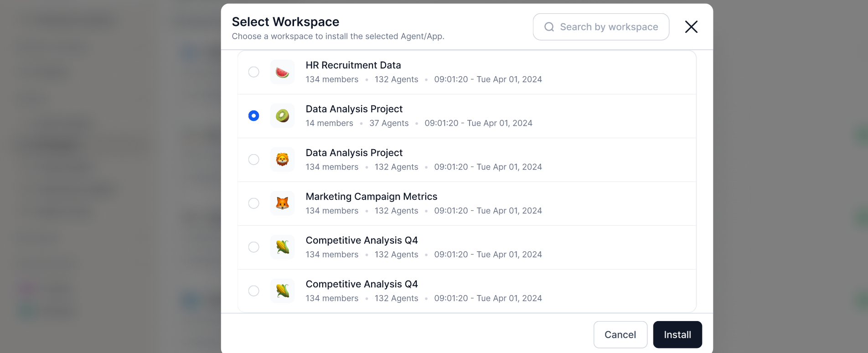Click the corn icon of first Competitive Analysis Q4
Image resolution: width=868 pixels, height=353 pixels.
[x=282, y=247]
